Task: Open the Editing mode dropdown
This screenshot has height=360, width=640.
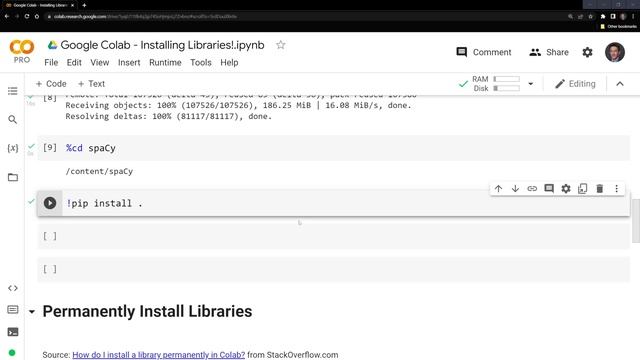Action: (575, 84)
